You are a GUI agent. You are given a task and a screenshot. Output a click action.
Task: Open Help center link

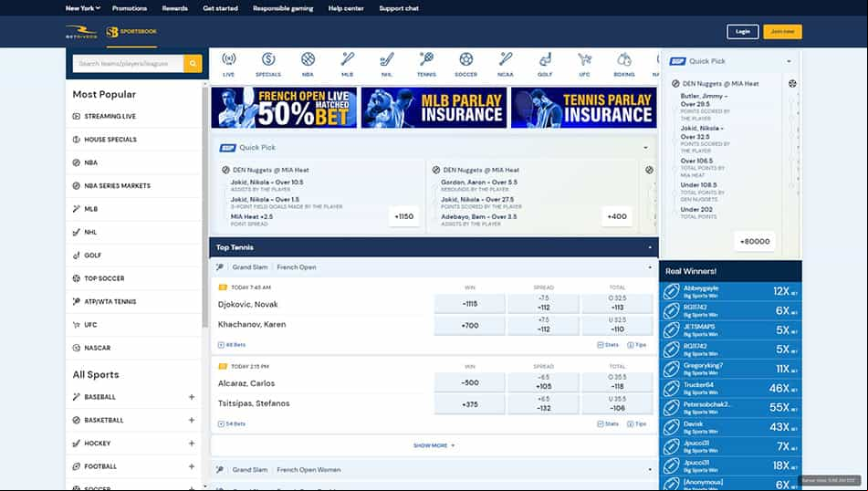tap(346, 8)
